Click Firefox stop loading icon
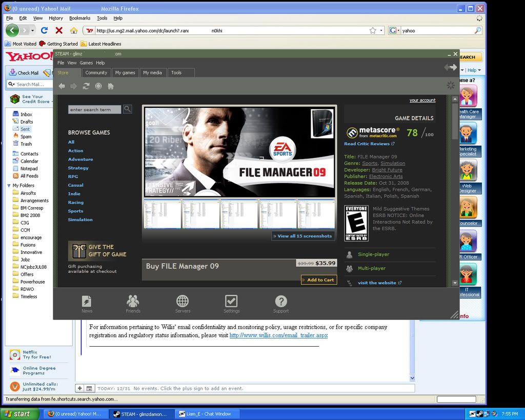The height and width of the screenshot is (420, 525). 59,30
